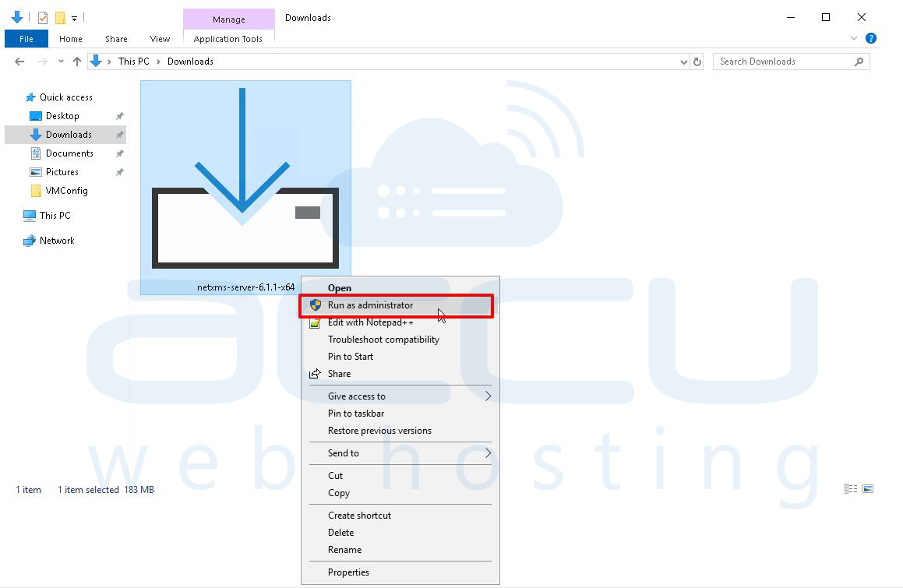Click the netxms-server-6.1.1-x64 file name
Viewport: 903px width, 588px height.
click(x=246, y=287)
